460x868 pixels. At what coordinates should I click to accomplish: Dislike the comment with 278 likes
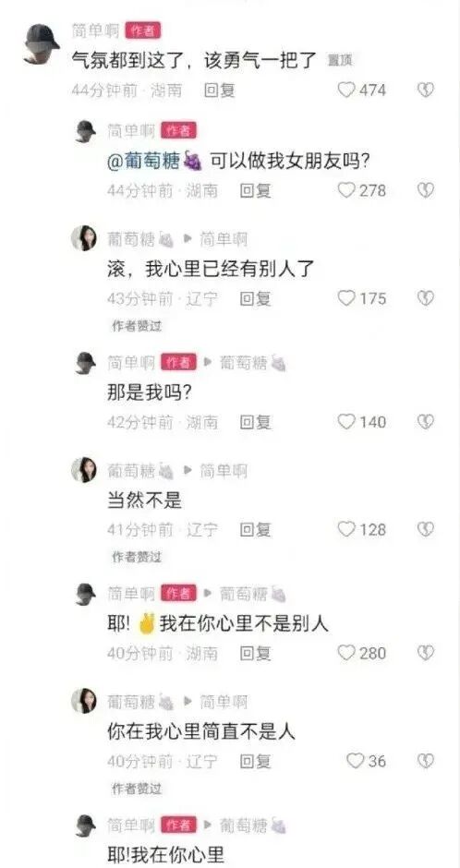tap(425, 190)
